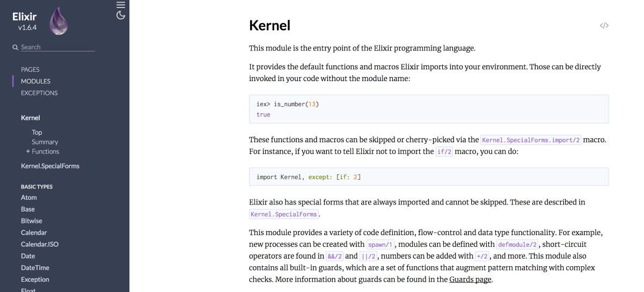Viewport: 644px width, 292px height.
Task: Toggle night mode moon icon
Action: (x=121, y=16)
